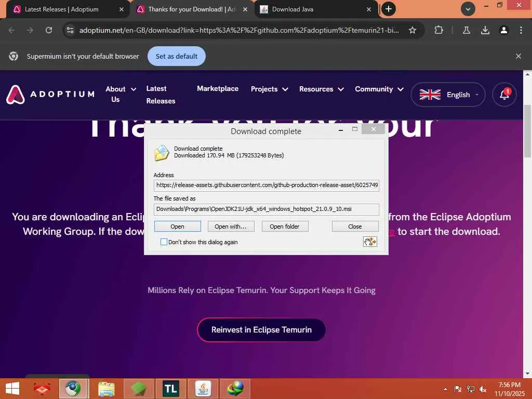The height and width of the screenshot is (399, 532).
Task: Click the forward navigation arrow
Action: [x=30, y=30]
